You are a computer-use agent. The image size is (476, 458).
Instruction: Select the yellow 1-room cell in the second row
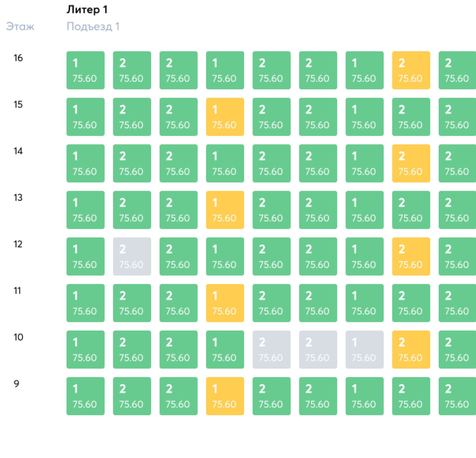tap(225, 117)
